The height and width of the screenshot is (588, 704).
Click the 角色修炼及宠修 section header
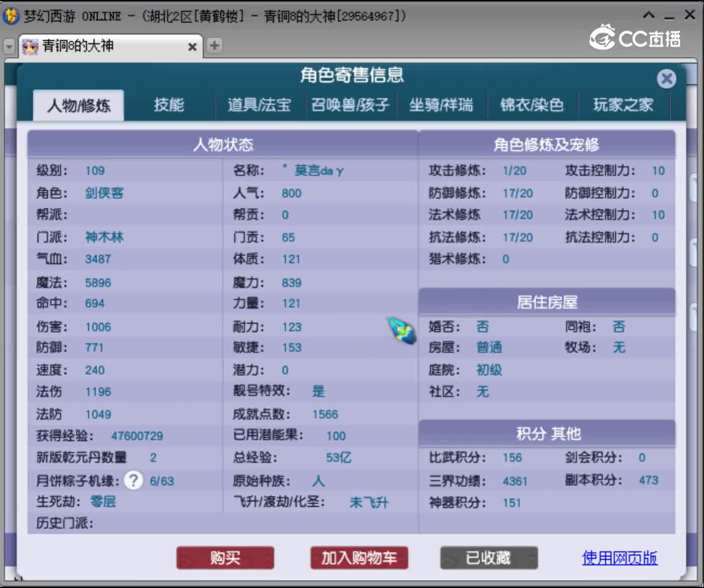546,145
